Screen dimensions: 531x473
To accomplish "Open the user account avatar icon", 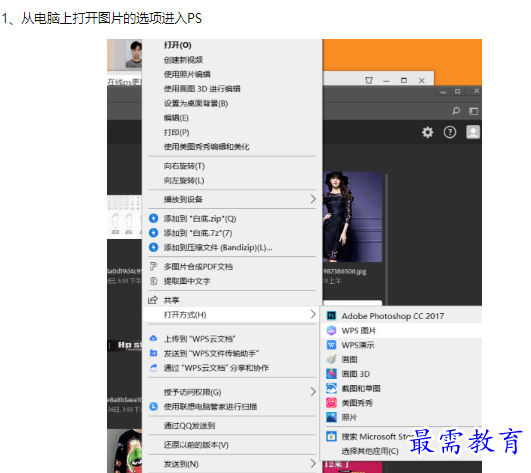I will [x=473, y=132].
